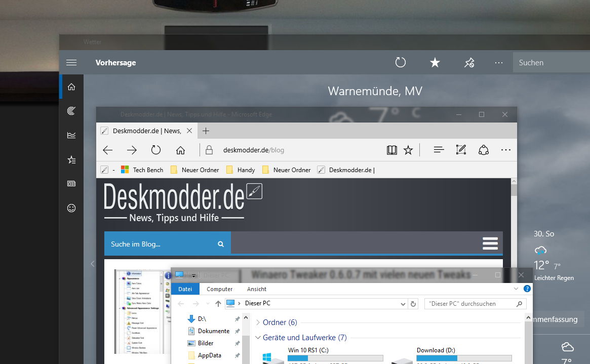The image size is (590, 364).
Task: Open Edge more actions menu
Action: click(506, 150)
